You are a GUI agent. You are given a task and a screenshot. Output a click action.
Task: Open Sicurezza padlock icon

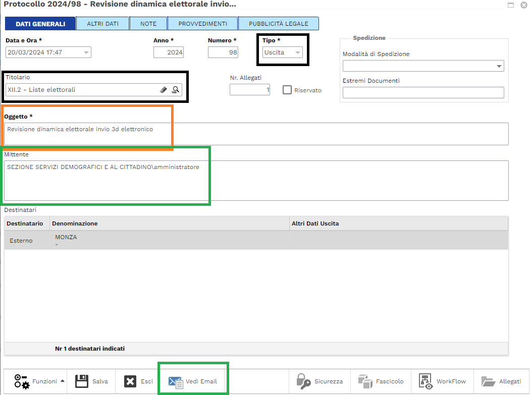[x=304, y=381]
